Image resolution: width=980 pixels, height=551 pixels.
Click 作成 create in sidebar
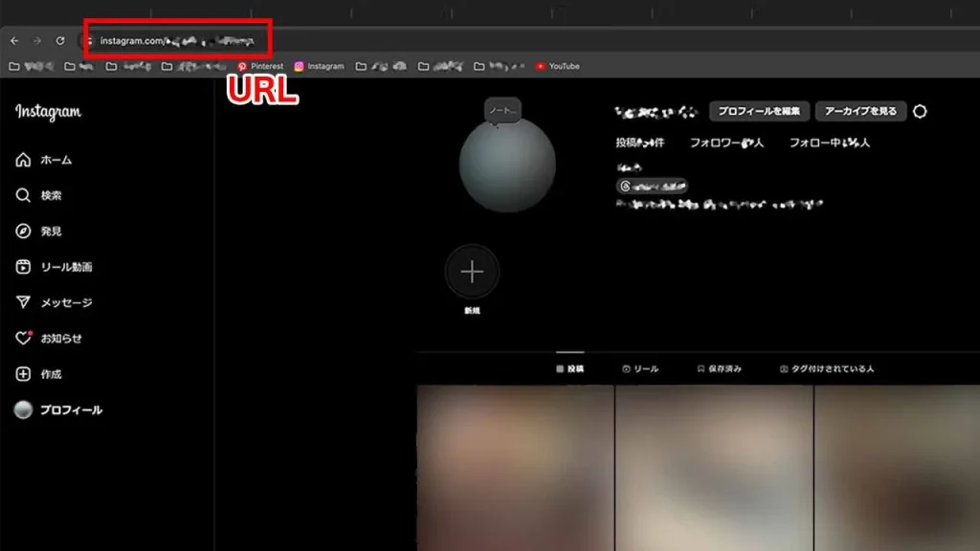click(38, 374)
